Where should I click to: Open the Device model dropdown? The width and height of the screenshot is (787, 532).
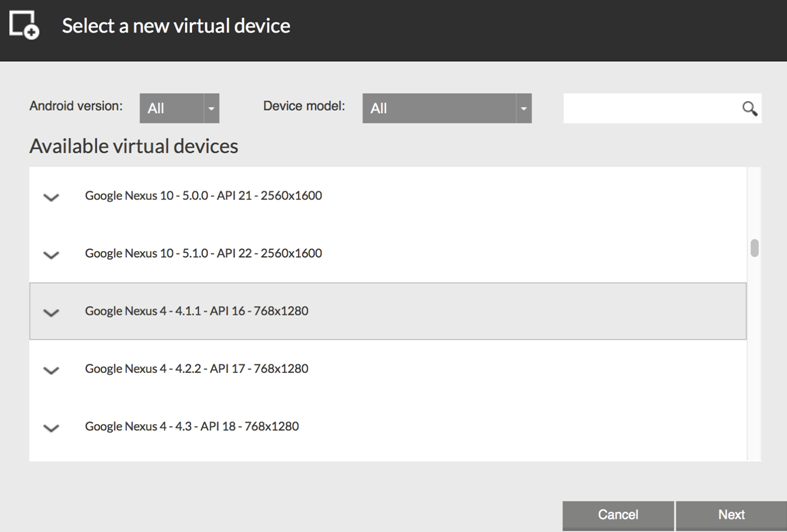click(447, 108)
